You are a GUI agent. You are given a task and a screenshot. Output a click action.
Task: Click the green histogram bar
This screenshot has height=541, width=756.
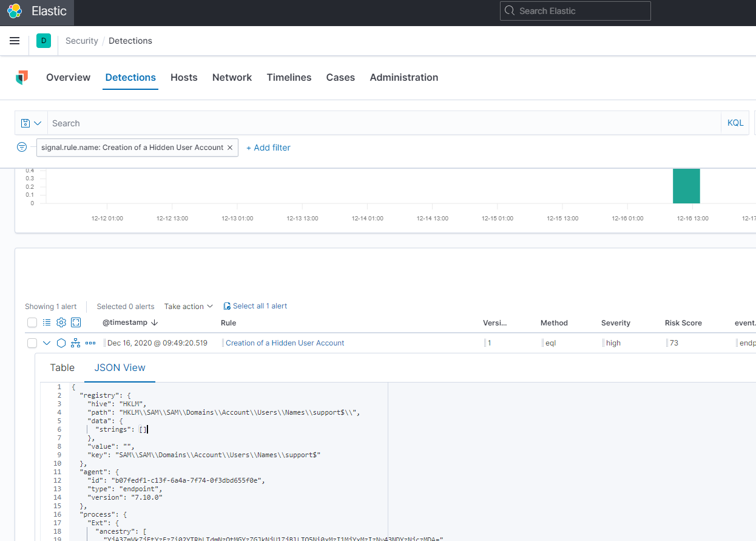686,186
